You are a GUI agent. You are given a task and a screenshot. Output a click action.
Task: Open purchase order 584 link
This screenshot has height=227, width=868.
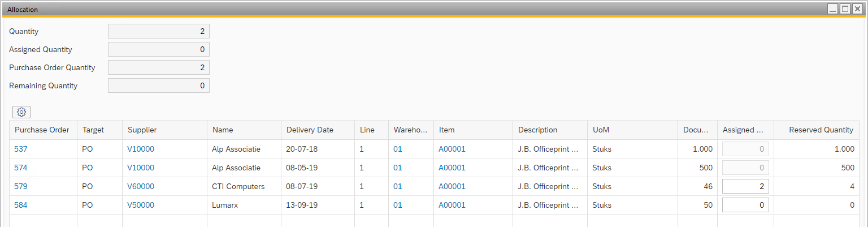[21, 205]
